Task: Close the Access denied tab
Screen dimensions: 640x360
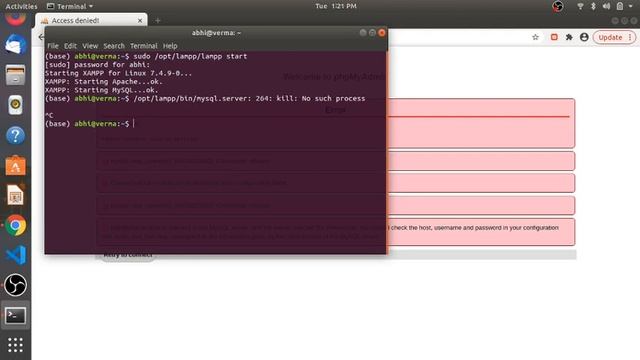Action: pos(140,20)
